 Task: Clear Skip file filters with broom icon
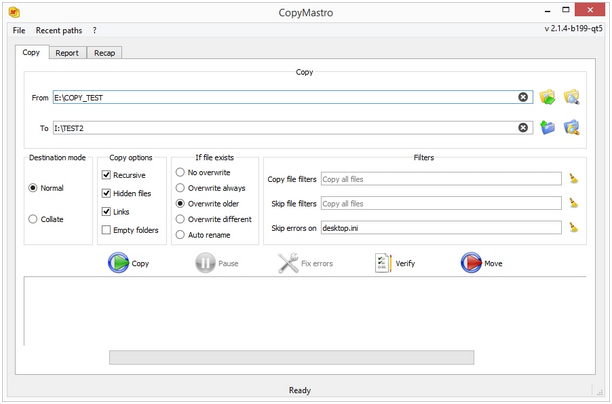point(573,203)
